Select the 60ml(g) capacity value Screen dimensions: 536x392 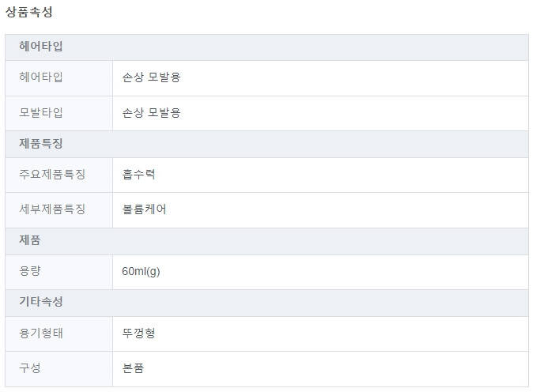[x=142, y=271]
